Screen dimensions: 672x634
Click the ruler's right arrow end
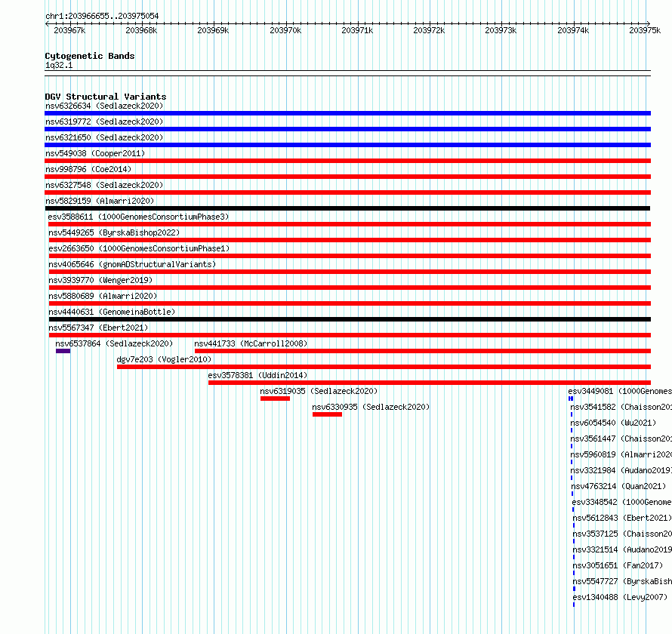pos(649,23)
